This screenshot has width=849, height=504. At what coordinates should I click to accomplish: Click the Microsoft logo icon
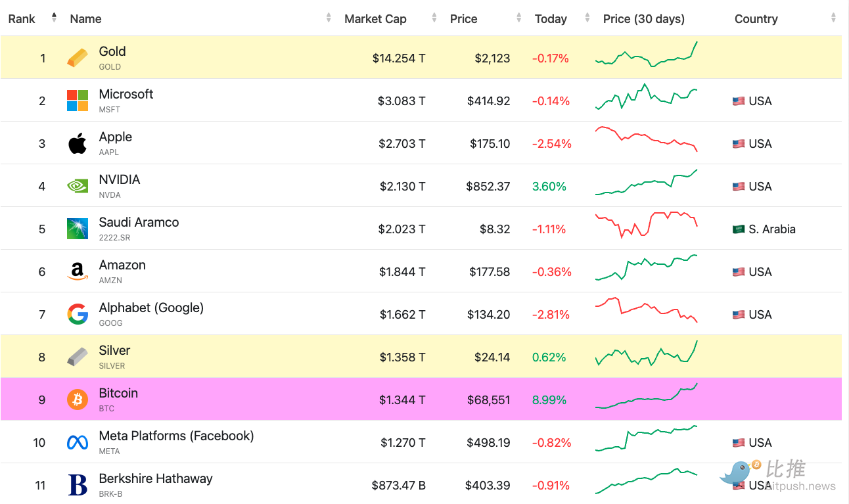point(77,101)
